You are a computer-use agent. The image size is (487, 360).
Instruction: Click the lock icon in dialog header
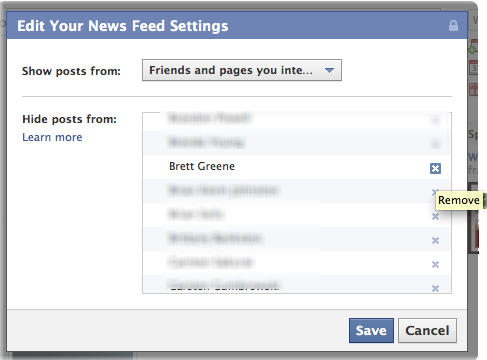453,26
